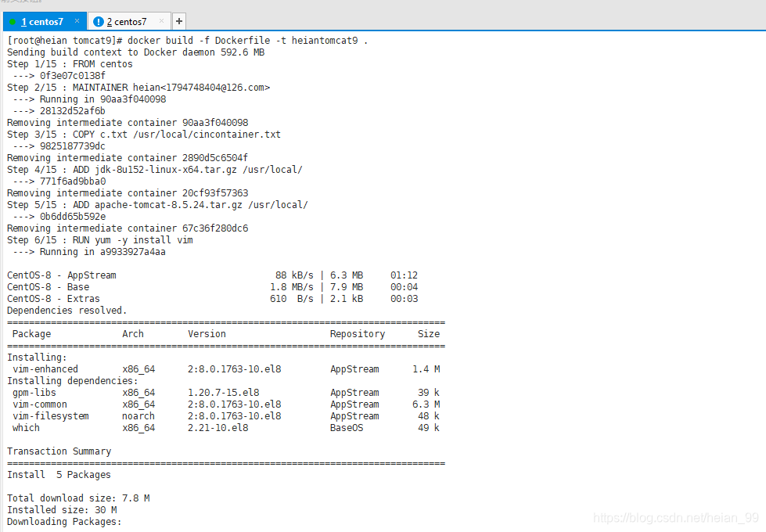Click the 'Package' column header
The width and height of the screenshot is (766, 532).
coord(31,333)
